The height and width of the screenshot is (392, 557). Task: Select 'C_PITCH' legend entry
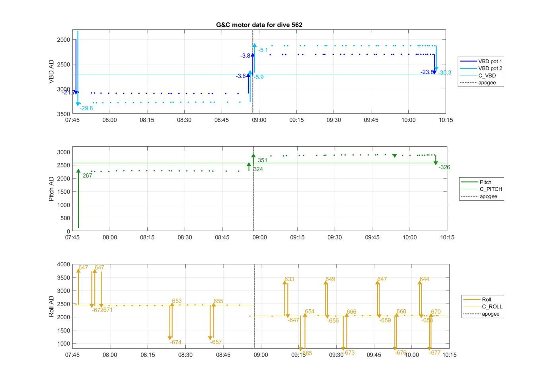pyautogui.click(x=482, y=189)
